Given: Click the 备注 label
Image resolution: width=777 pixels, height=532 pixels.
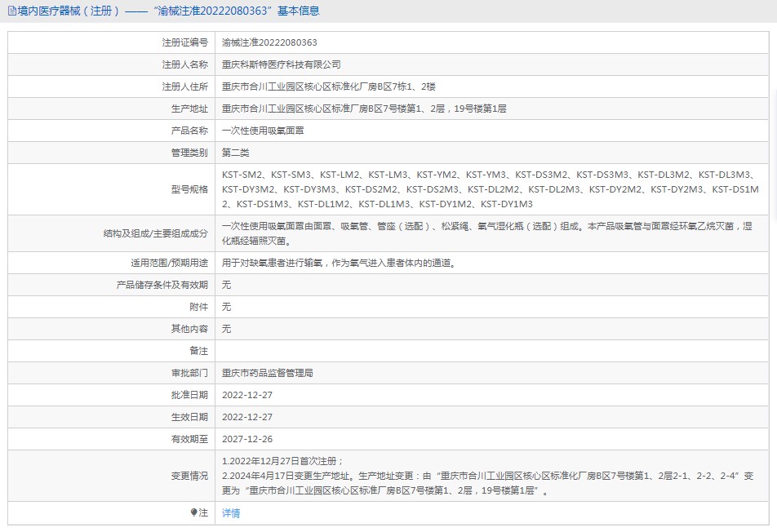Looking at the screenshot, I should 198,351.
